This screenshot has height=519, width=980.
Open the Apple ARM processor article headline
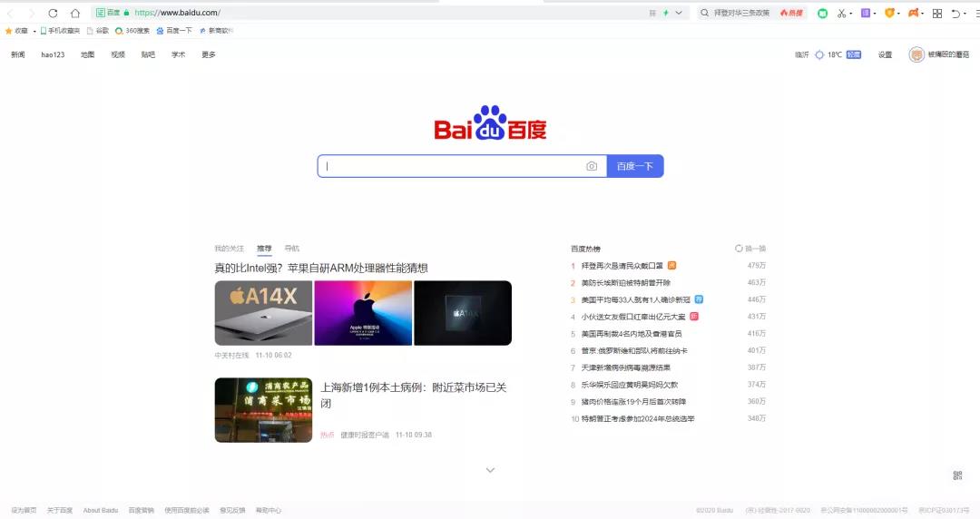321,269
